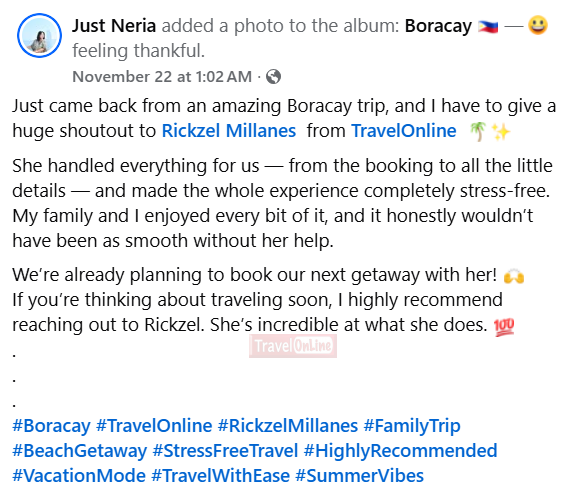587x493 pixels.
Task: Click the 100 points emoji
Action: click(504, 327)
